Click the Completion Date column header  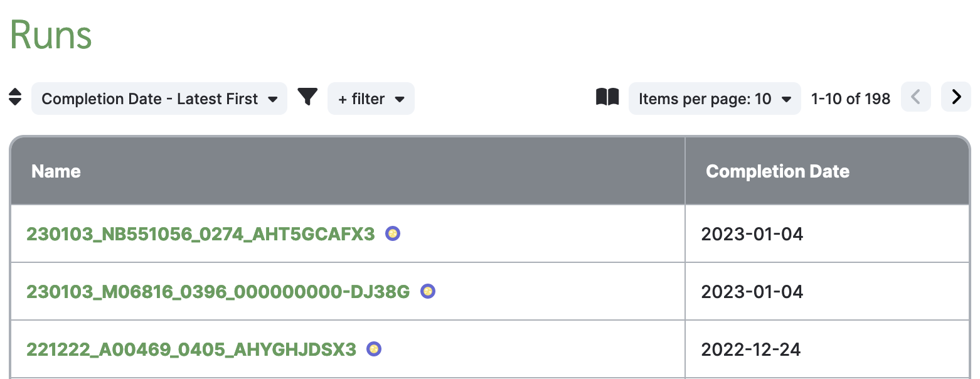777,171
